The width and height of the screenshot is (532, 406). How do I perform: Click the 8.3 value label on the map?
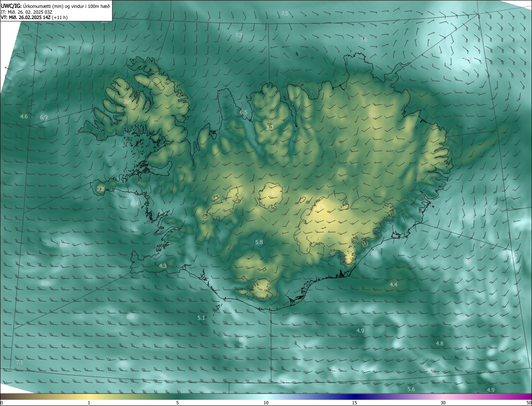(x=45, y=284)
